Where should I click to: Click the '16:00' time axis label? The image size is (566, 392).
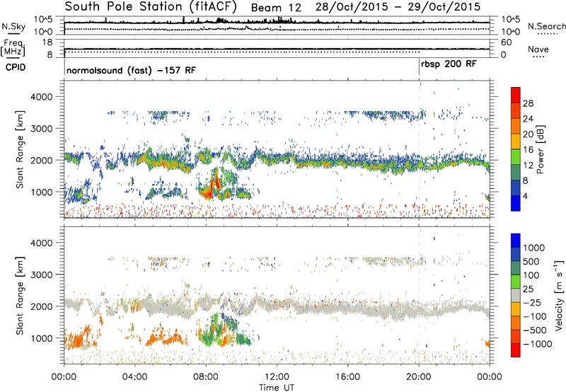347,376
